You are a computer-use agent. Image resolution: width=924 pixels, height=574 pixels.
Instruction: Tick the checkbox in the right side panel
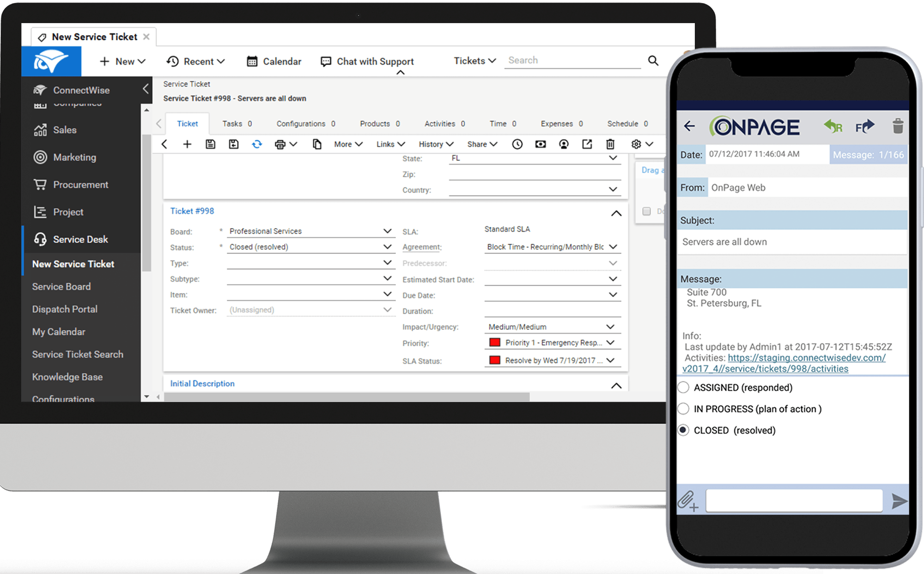click(646, 211)
